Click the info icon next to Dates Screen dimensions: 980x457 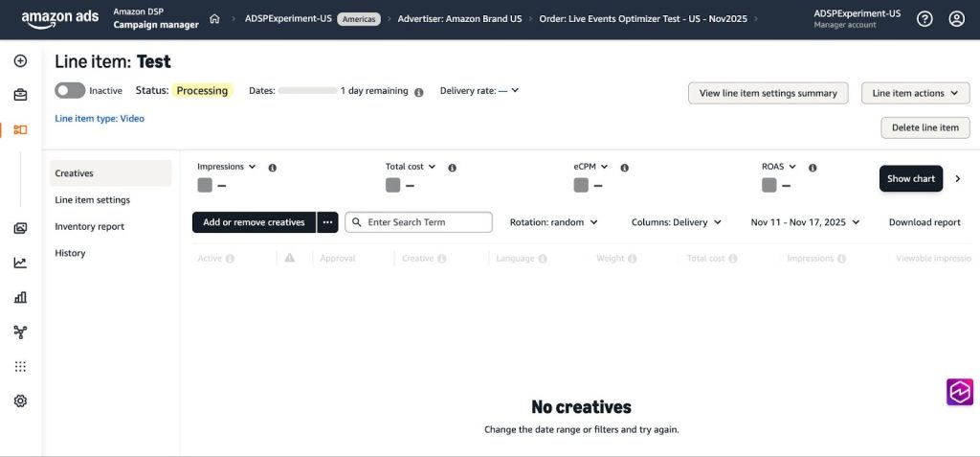click(x=419, y=92)
